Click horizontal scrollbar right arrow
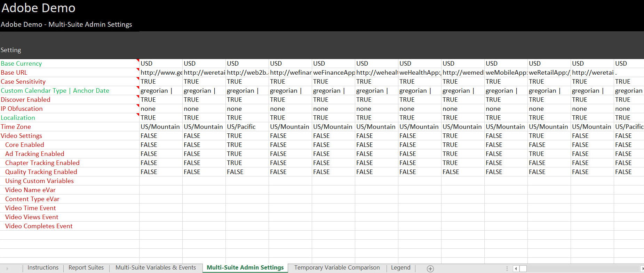Viewport: 644px width, 273px height. coord(642,268)
